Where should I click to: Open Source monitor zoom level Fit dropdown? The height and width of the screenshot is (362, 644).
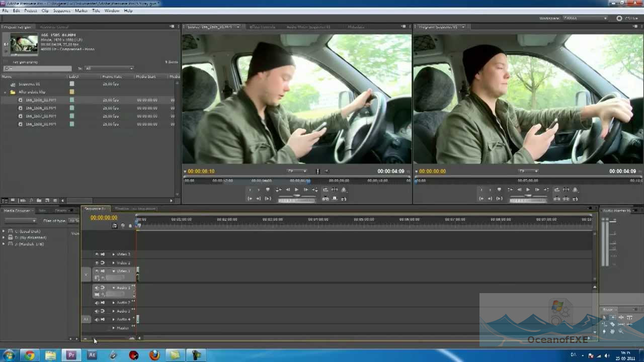(297, 171)
